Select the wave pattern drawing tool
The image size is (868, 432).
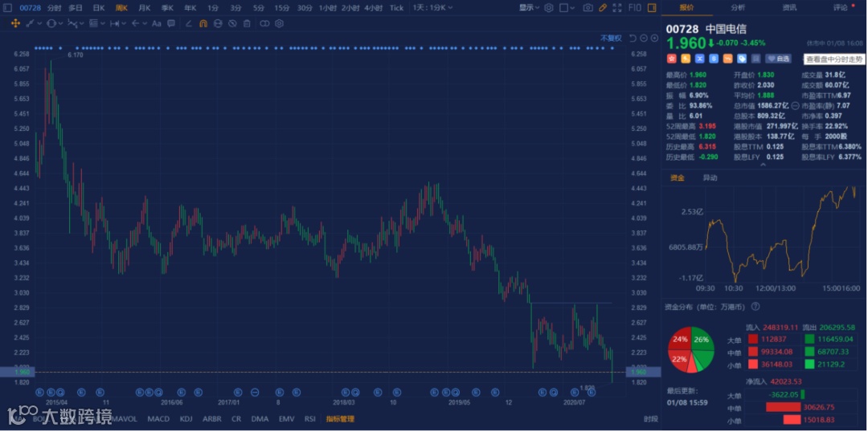tap(72, 24)
